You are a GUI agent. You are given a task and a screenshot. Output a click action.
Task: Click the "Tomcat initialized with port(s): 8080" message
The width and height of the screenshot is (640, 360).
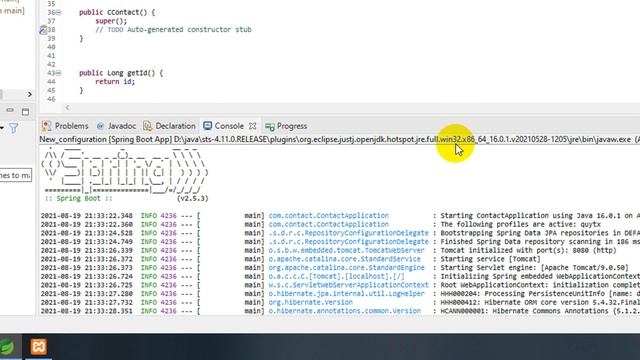point(528,250)
